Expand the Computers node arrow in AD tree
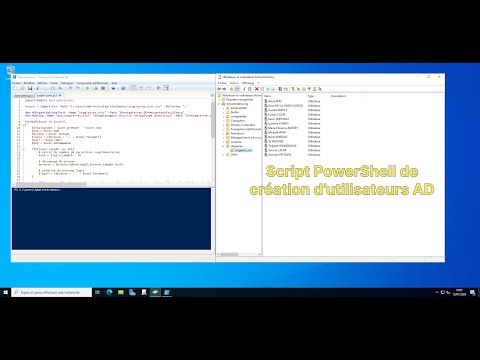Image resolution: width=480 pixels, height=360 pixels. point(223,121)
